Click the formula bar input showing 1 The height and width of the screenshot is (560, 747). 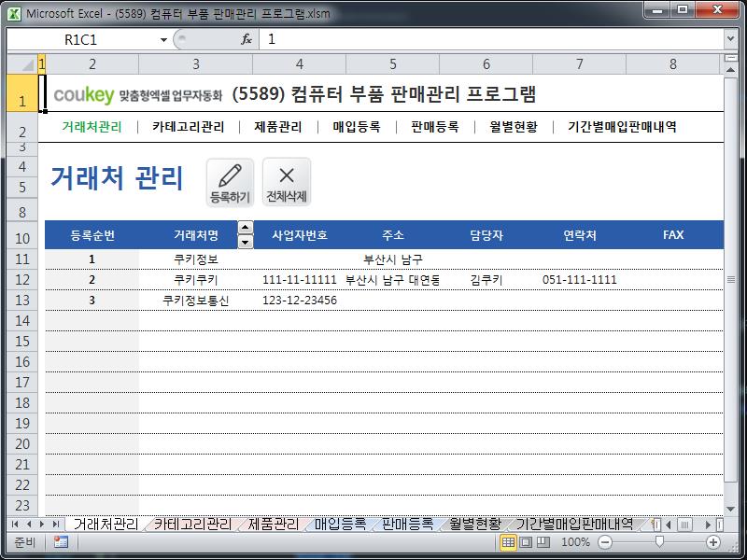491,39
